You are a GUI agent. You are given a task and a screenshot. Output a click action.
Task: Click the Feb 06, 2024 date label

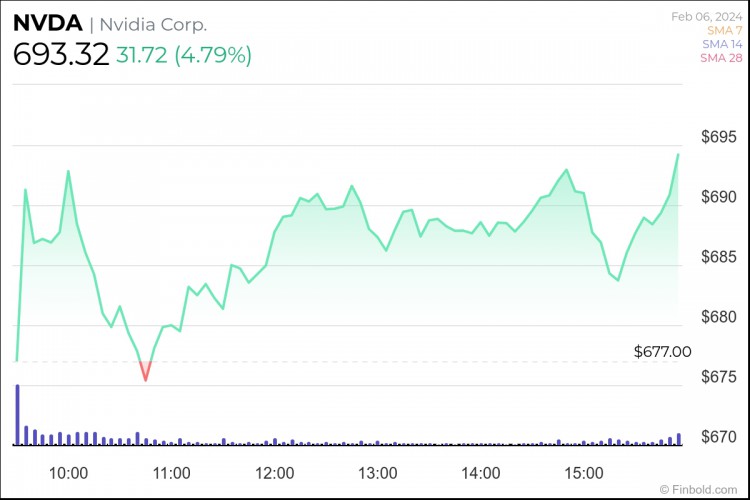point(706,17)
